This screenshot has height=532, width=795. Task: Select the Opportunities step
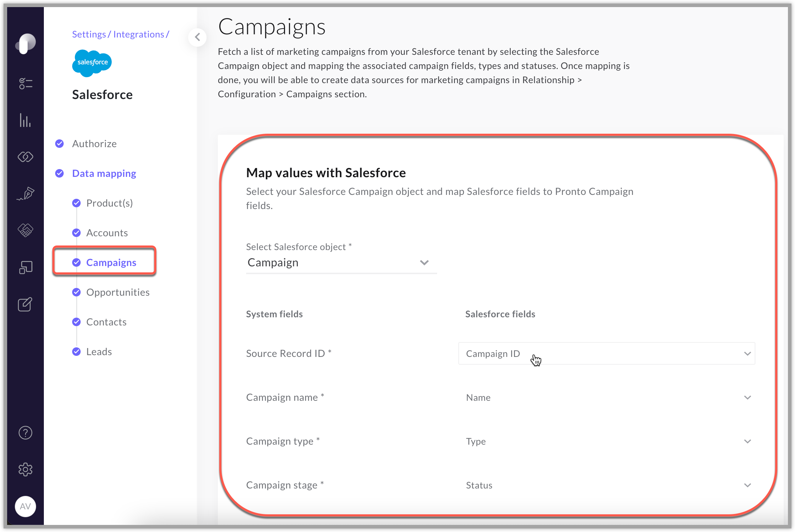(118, 292)
